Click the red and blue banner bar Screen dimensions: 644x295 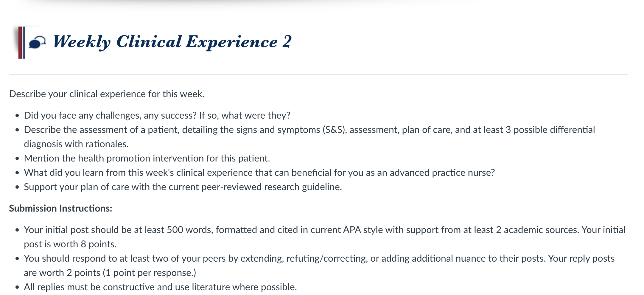click(x=21, y=43)
